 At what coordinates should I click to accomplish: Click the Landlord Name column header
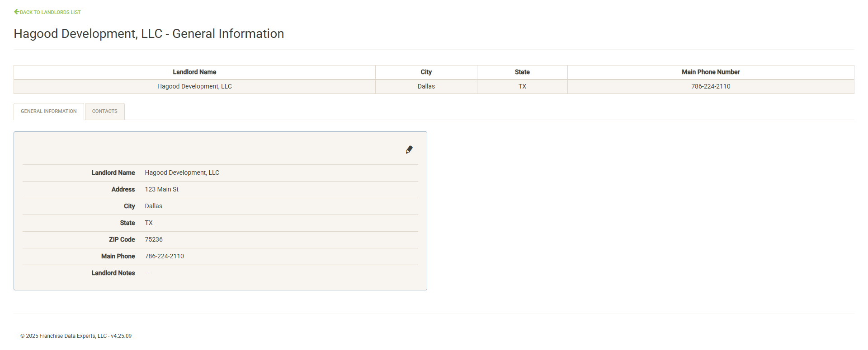click(194, 72)
